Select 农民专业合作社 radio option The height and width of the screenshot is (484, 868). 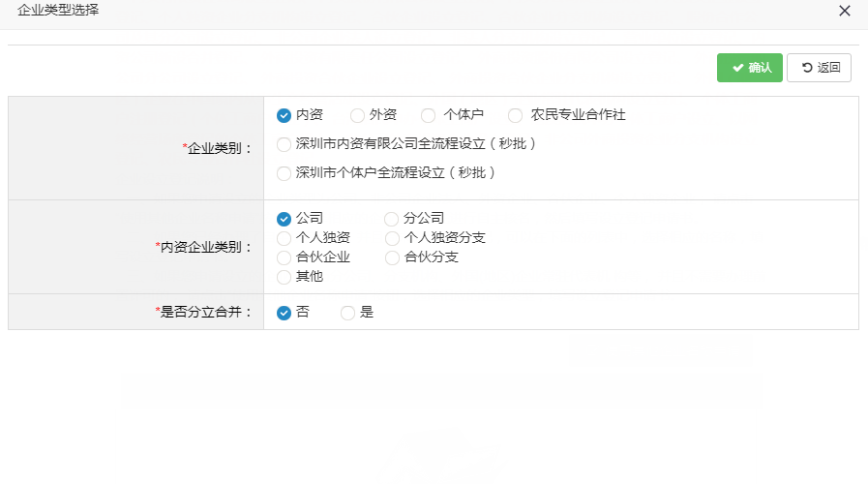click(x=516, y=115)
